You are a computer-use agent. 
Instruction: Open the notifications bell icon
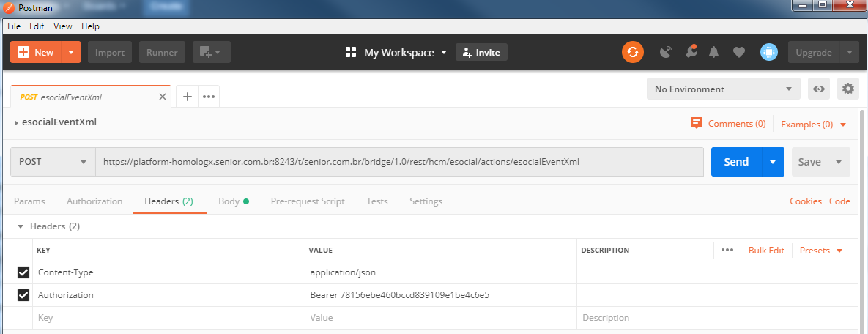point(714,53)
